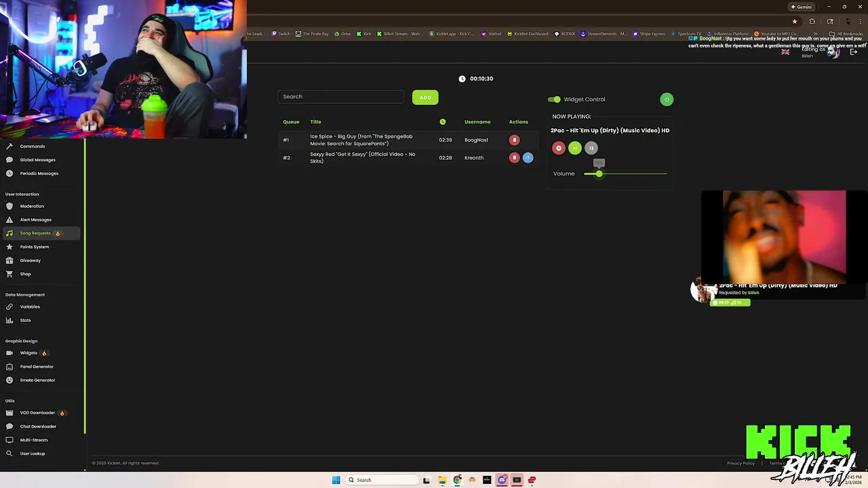
Task: Open Discord from the taskbar
Action: [502, 480]
